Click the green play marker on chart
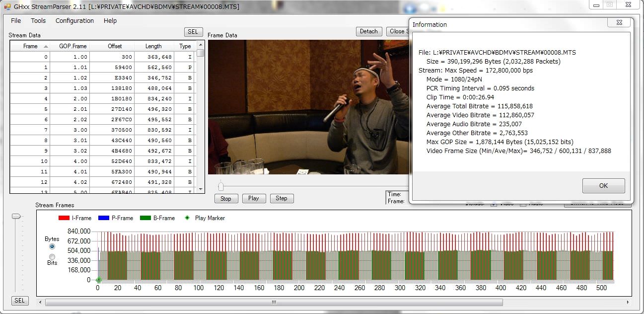644x314 pixels. pyautogui.click(x=98, y=280)
